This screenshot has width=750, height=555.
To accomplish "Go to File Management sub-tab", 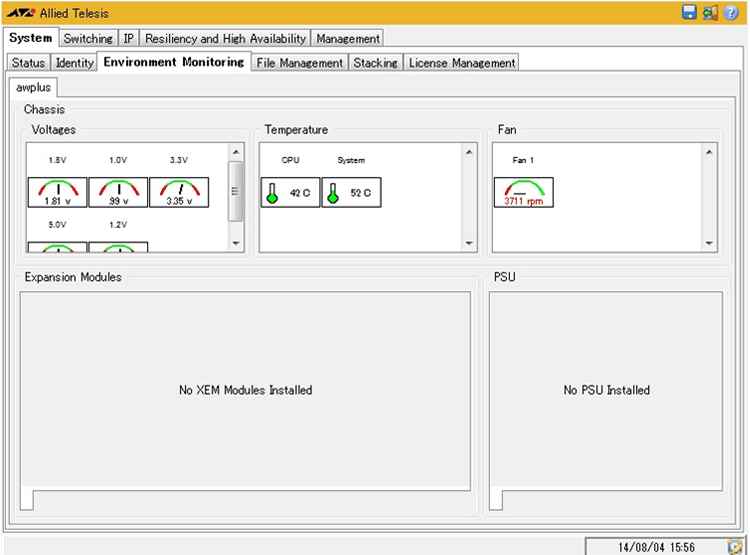I will point(300,62).
